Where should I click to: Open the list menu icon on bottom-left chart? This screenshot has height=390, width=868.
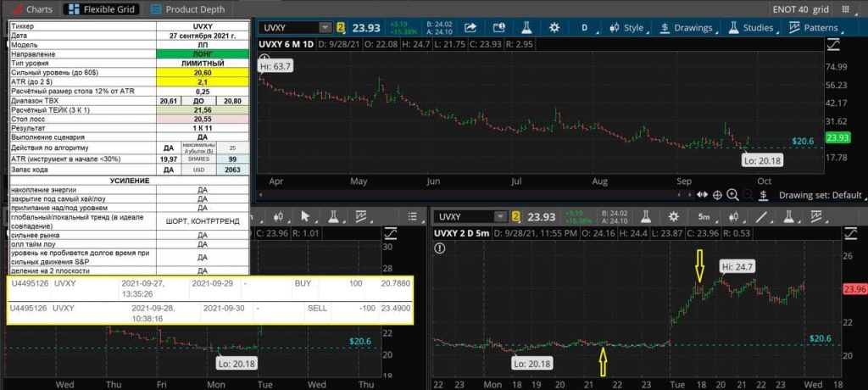click(x=413, y=216)
